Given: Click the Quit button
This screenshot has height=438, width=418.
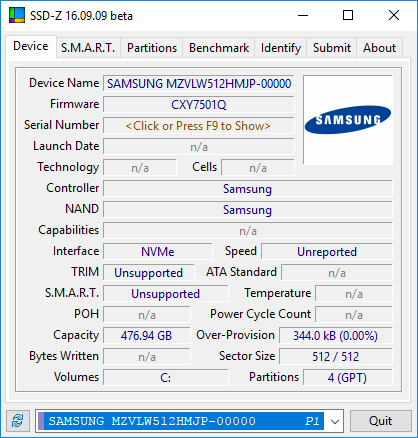Looking at the screenshot, I should [x=380, y=421].
